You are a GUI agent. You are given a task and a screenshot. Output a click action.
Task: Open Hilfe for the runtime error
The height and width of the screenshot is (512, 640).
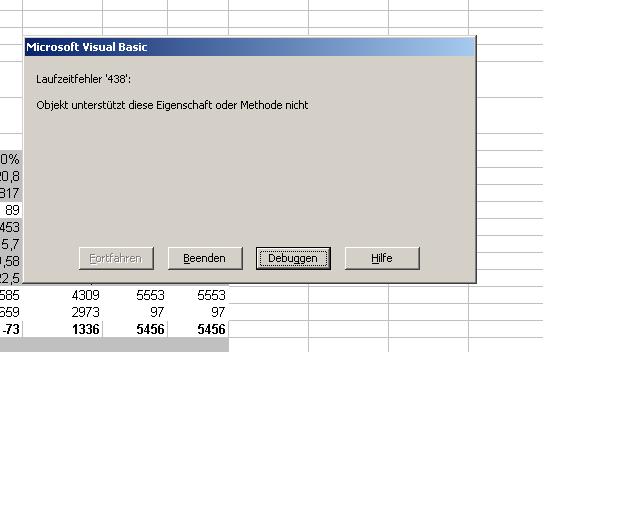(382, 258)
